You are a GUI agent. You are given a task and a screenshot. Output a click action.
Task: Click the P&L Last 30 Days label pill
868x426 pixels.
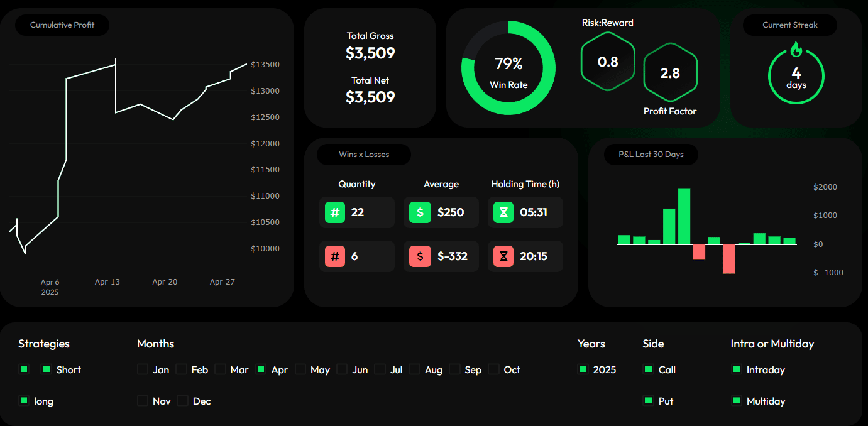click(651, 155)
